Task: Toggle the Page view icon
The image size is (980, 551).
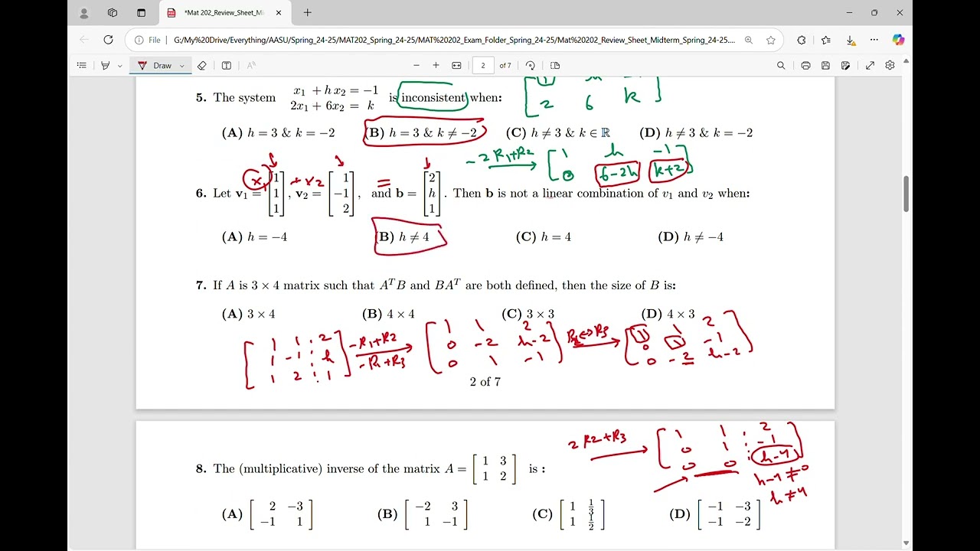Action: pyautogui.click(x=555, y=66)
